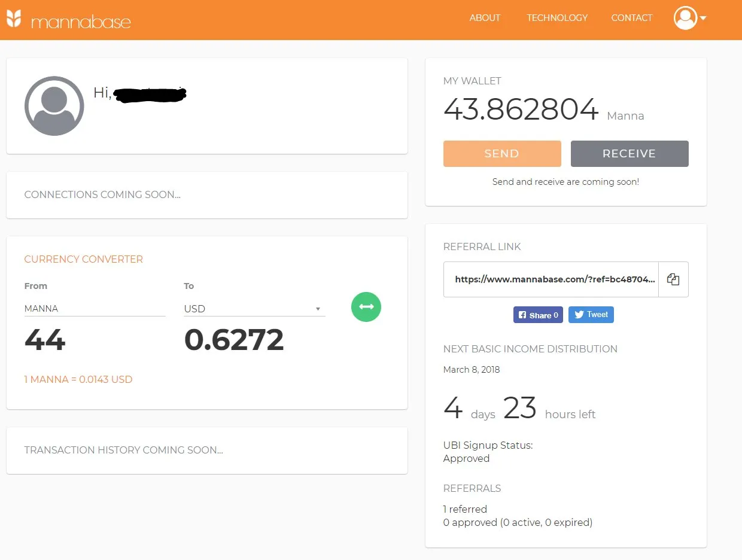Click the 'Approved' signup status
The height and width of the screenshot is (560, 742).
(x=466, y=458)
